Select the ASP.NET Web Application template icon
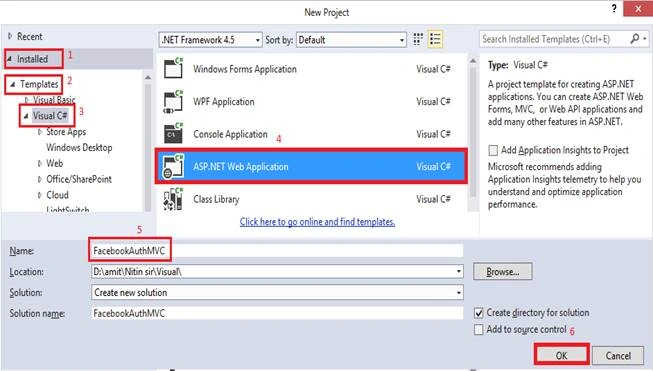Image resolution: width=653 pixels, height=371 pixels. (x=173, y=166)
